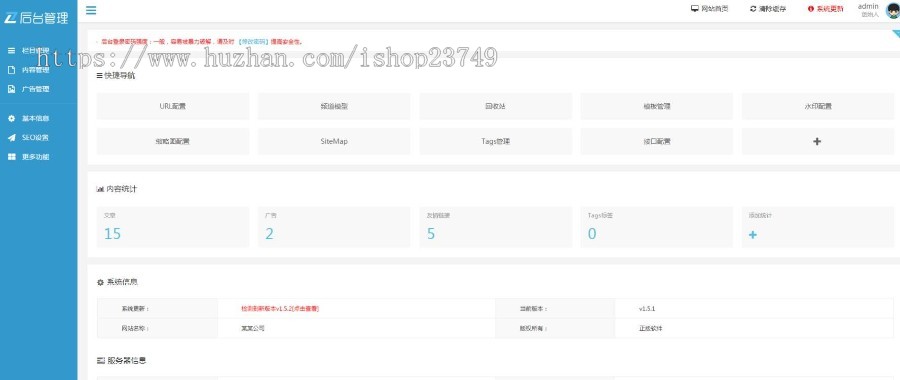Open the 接口配置 shortcut

pos(657,141)
